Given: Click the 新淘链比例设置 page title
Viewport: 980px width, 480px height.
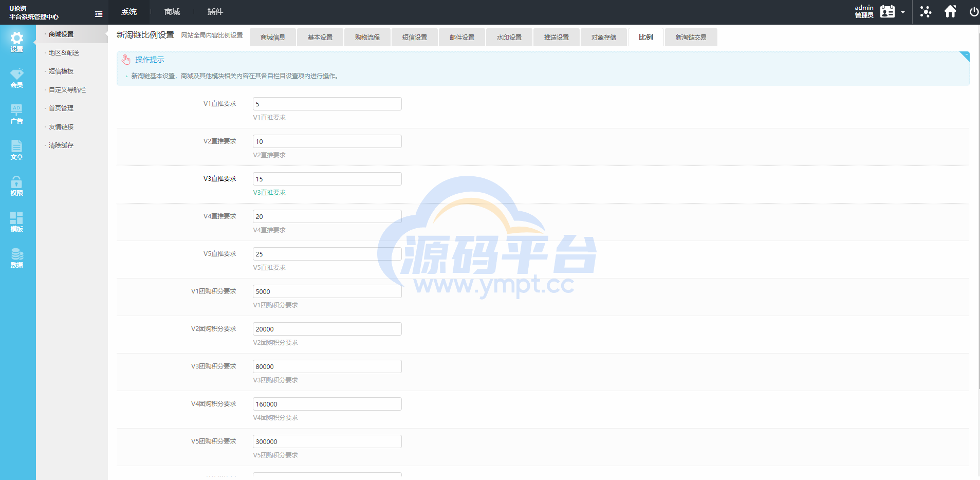Looking at the screenshot, I should click(145, 35).
